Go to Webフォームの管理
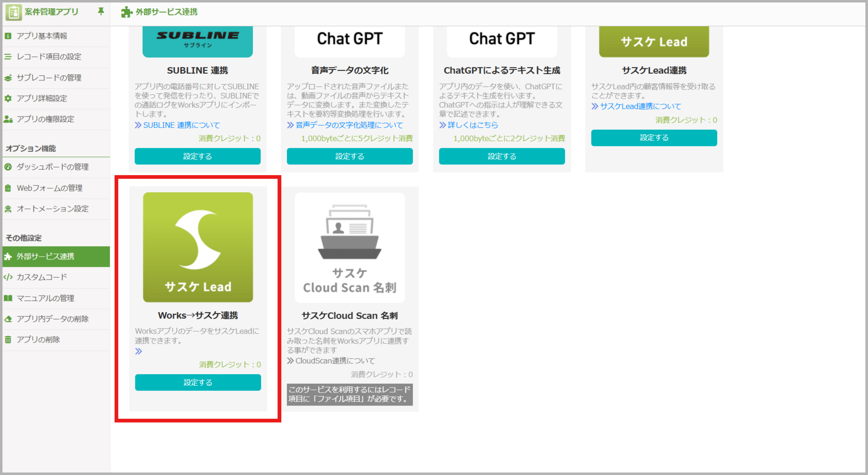The height and width of the screenshot is (475, 868). (x=56, y=188)
